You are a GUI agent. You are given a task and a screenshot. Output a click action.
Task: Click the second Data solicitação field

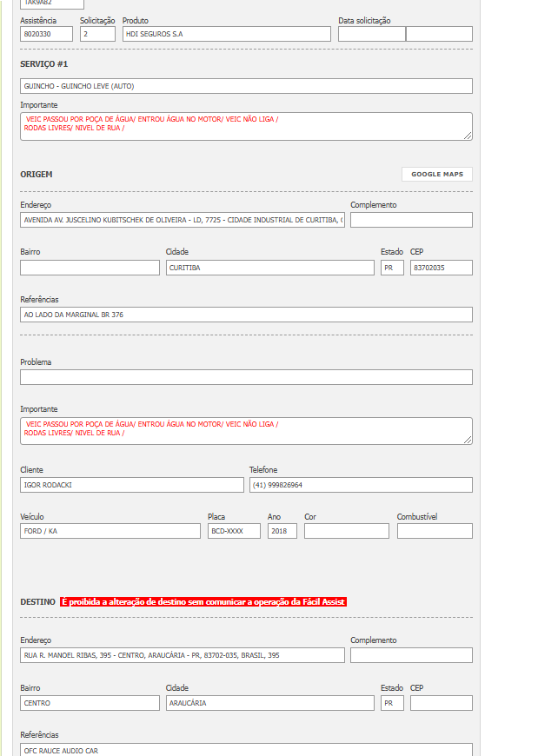(439, 34)
